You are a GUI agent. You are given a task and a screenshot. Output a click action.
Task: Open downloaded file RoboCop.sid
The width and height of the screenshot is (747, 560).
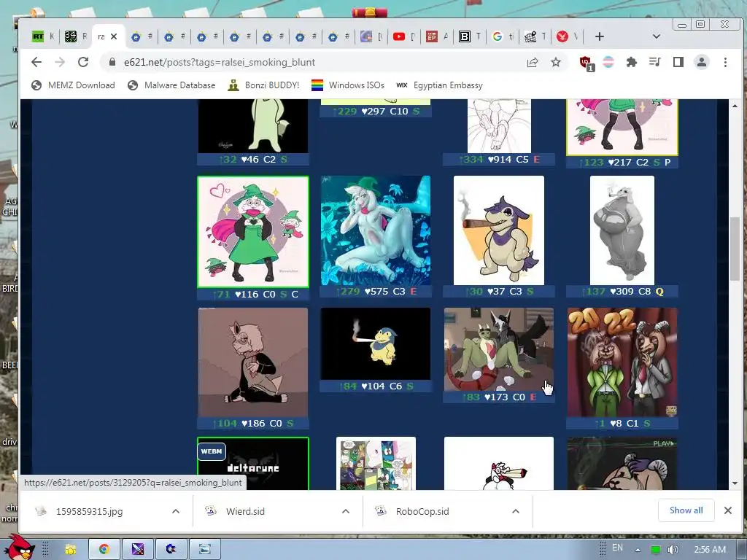[422, 511]
